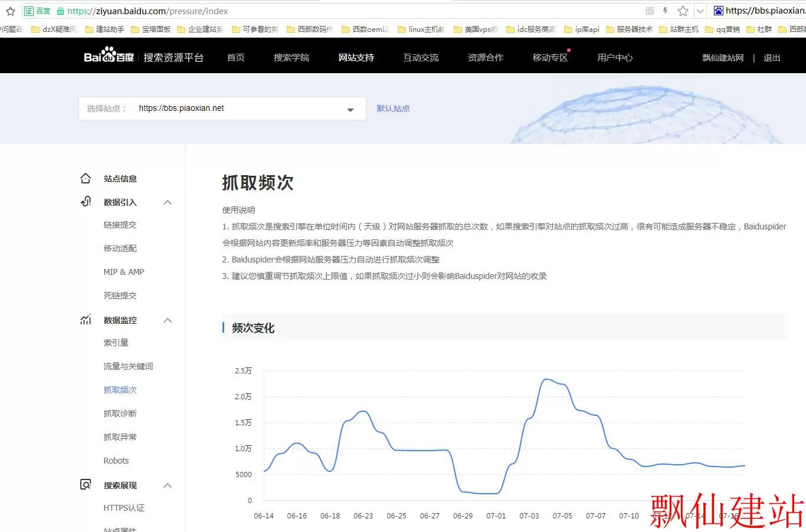Open the 可参看的 bookmark folder
This screenshot has width=806, height=532.
pos(255,29)
